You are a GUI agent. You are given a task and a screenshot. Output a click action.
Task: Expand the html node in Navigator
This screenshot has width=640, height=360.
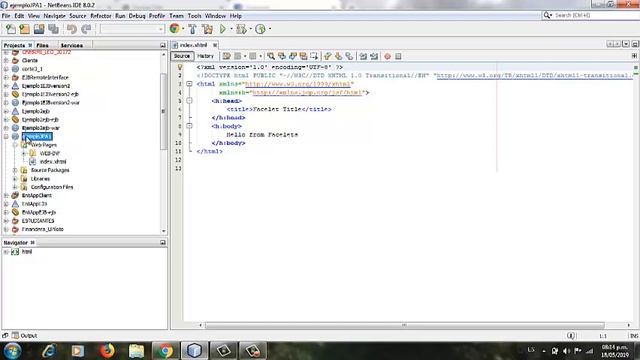[6, 252]
